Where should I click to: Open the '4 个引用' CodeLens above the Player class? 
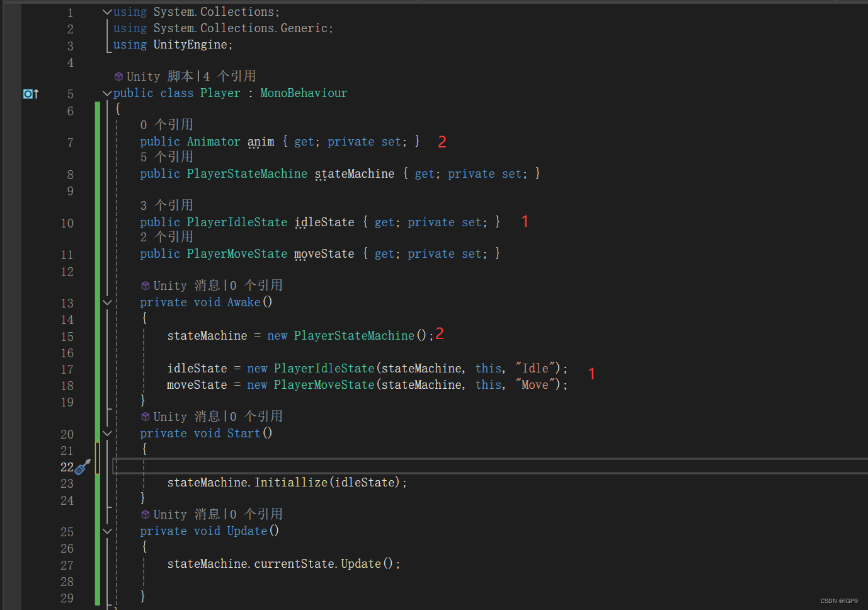click(x=229, y=76)
